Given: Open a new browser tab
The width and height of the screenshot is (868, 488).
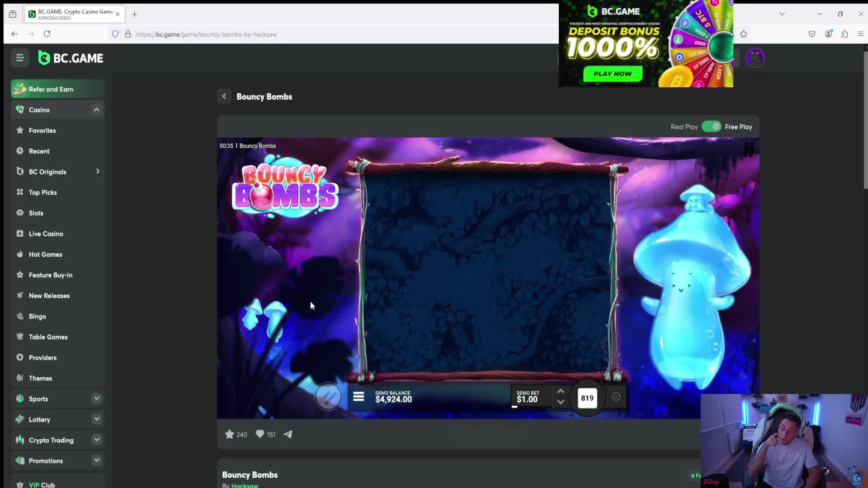Looking at the screenshot, I should [x=134, y=14].
